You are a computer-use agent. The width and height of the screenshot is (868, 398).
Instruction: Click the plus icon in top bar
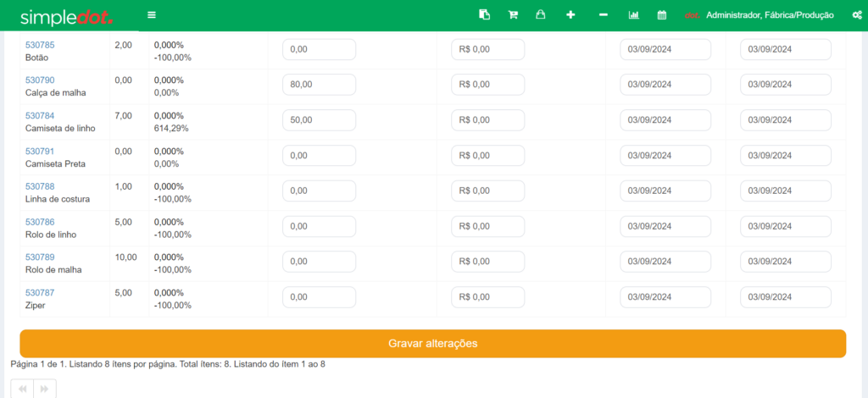pyautogui.click(x=570, y=14)
